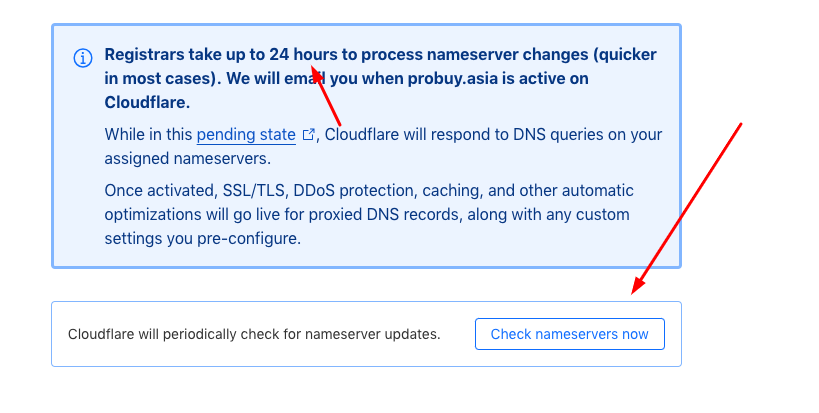Click the "While in this" text
Viewport: 819px width, 413px height.
[x=148, y=135]
